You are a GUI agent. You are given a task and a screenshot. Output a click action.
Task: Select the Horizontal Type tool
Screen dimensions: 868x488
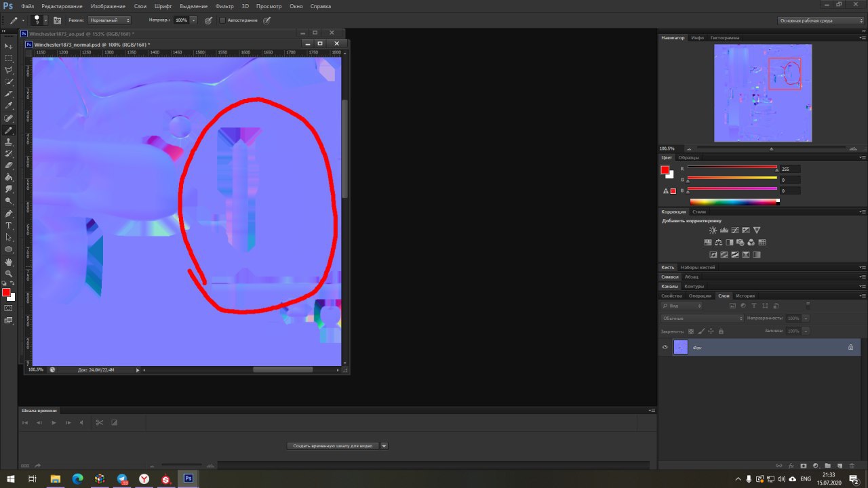click(9, 225)
